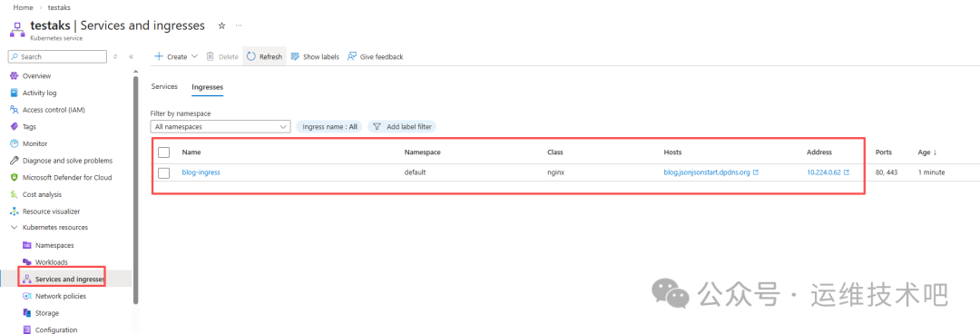The image size is (980, 334).
Task: Open the All namespaces filter dropdown
Action: click(x=220, y=126)
